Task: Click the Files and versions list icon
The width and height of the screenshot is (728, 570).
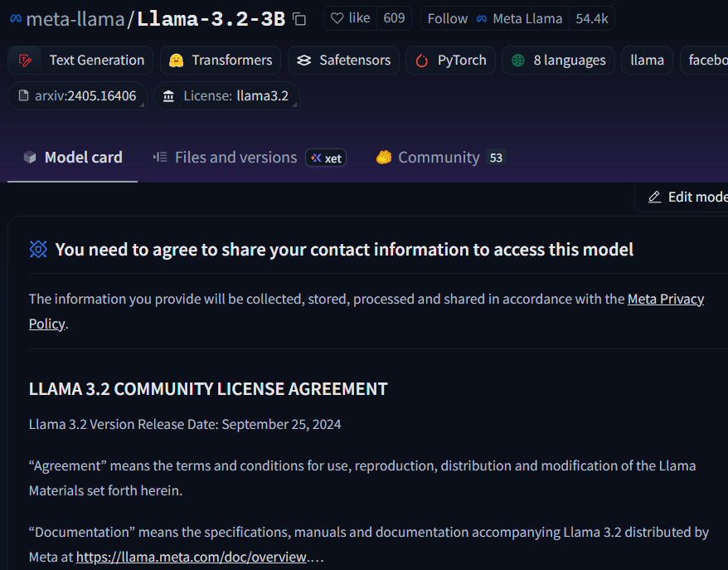Action: pyautogui.click(x=160, y=158)
